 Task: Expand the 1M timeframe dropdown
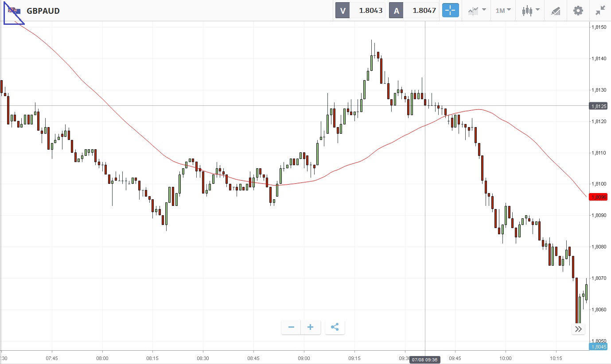[x=503, y=11]
